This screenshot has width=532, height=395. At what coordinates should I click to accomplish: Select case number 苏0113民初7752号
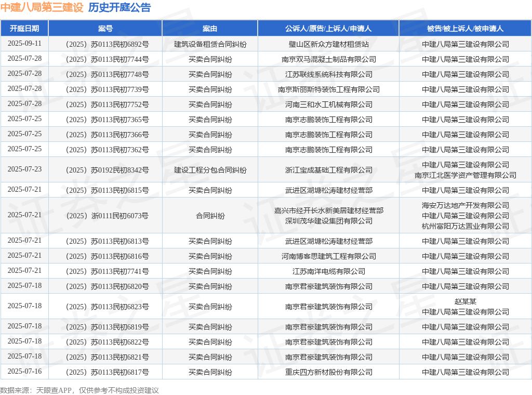107,104
